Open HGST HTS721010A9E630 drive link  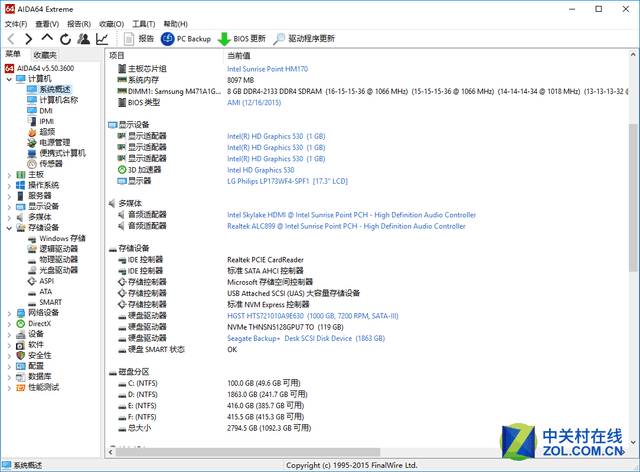point(313,316)
